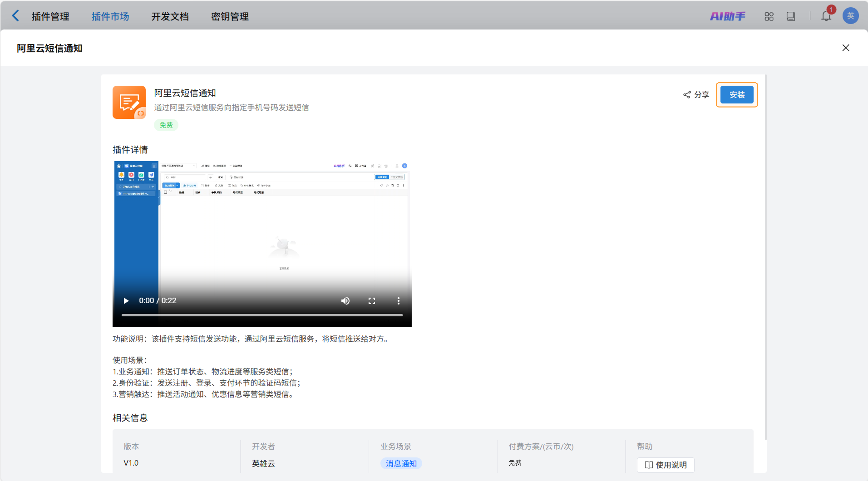This screenshot has width=868, height=481.
Task: Switch to 插件管理 tab
Action: click(50, 16)
